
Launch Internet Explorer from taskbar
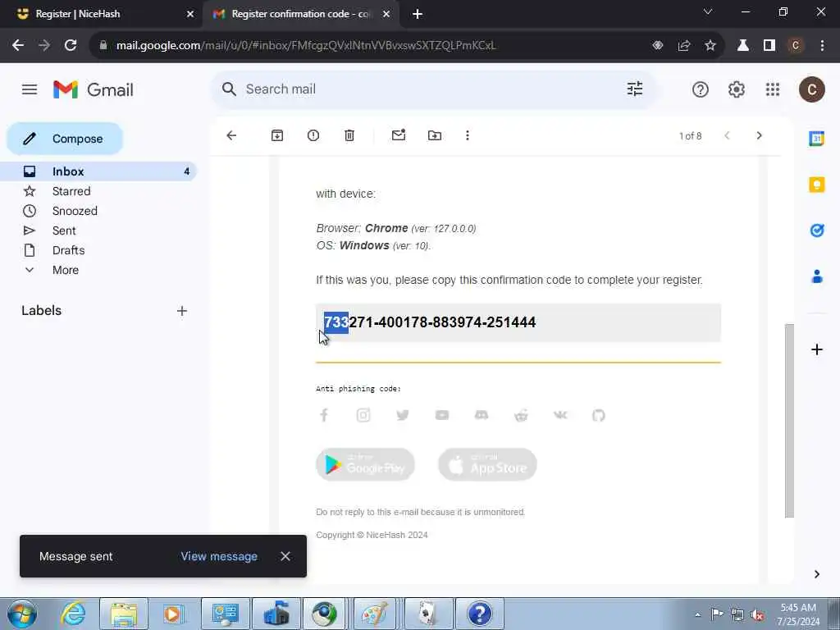point(73,614)
